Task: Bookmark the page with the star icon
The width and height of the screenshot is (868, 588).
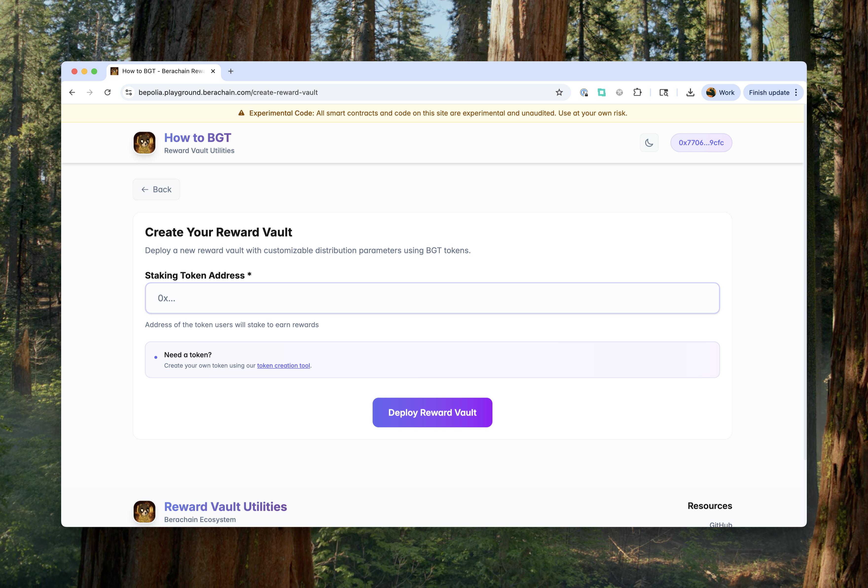Action: (559, 92)
